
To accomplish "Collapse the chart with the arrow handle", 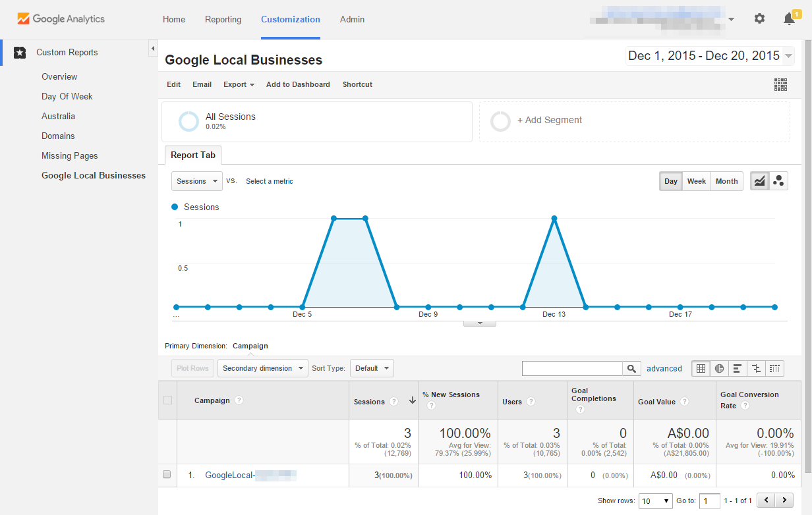I will point(480,323).
